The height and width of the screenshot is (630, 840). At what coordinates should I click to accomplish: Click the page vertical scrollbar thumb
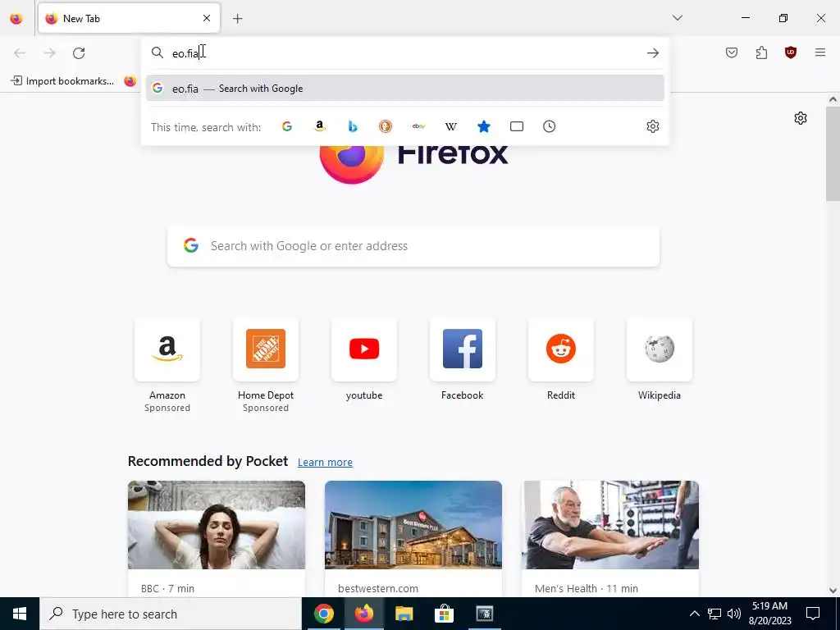[833, 153]
